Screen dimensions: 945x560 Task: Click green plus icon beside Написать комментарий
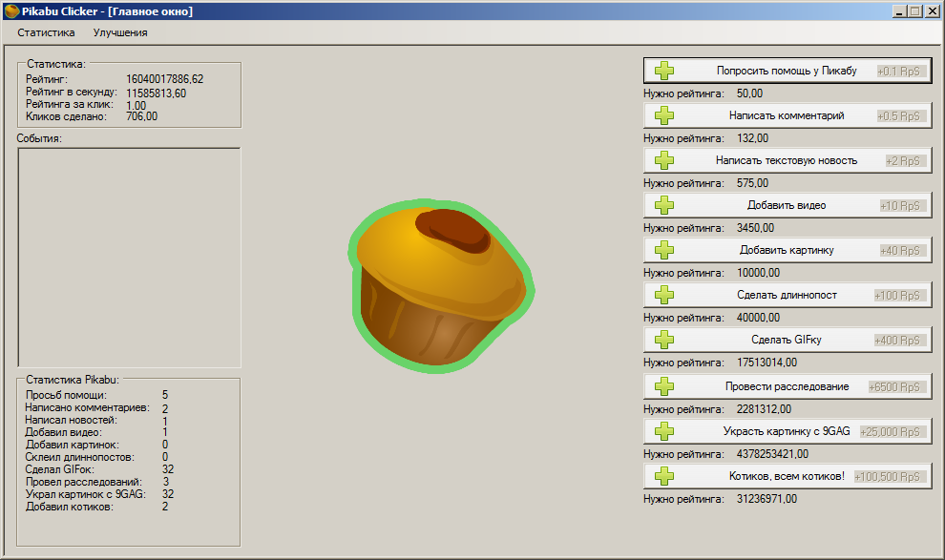click(664, 115)
